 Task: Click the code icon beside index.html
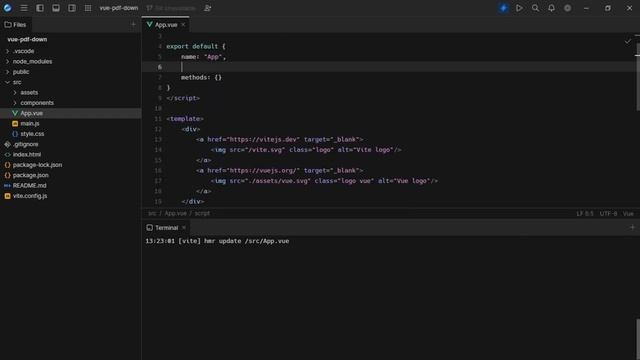[x=7, y=155]
